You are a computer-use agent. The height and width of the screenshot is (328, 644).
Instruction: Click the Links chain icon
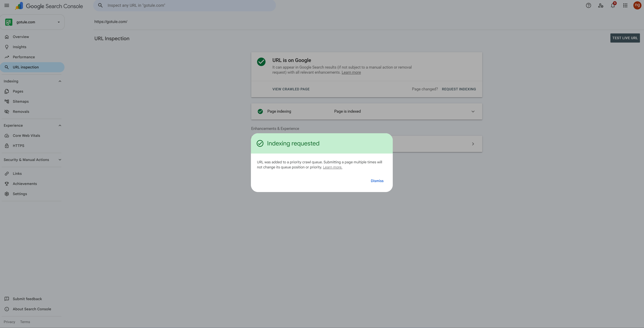[7, 173]
